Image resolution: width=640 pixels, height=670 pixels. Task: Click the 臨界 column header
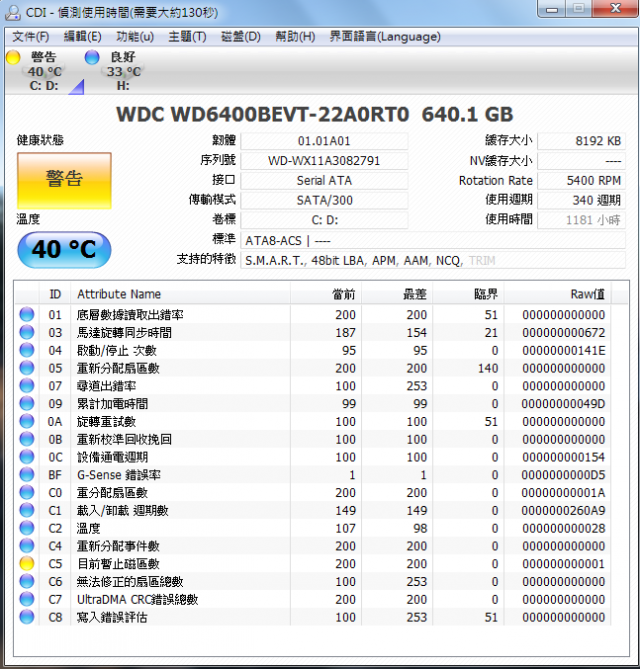pos(468,294)
